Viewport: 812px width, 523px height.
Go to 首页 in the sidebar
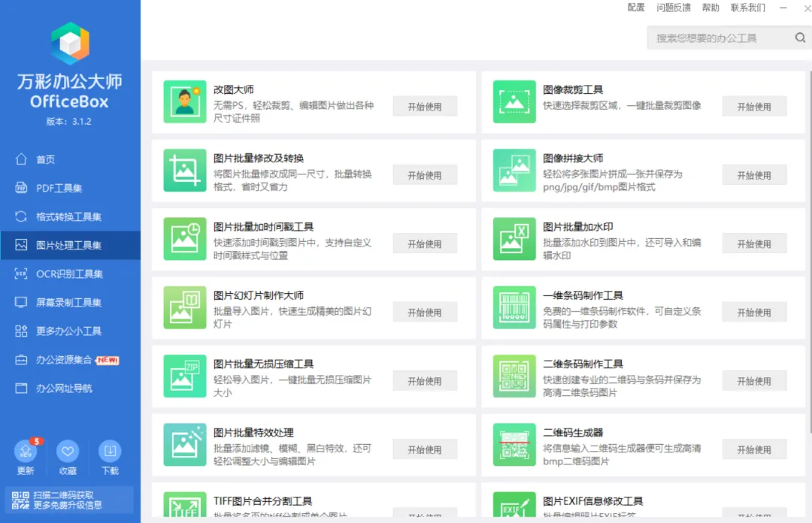pyautogui.click(x=71, y=159)
